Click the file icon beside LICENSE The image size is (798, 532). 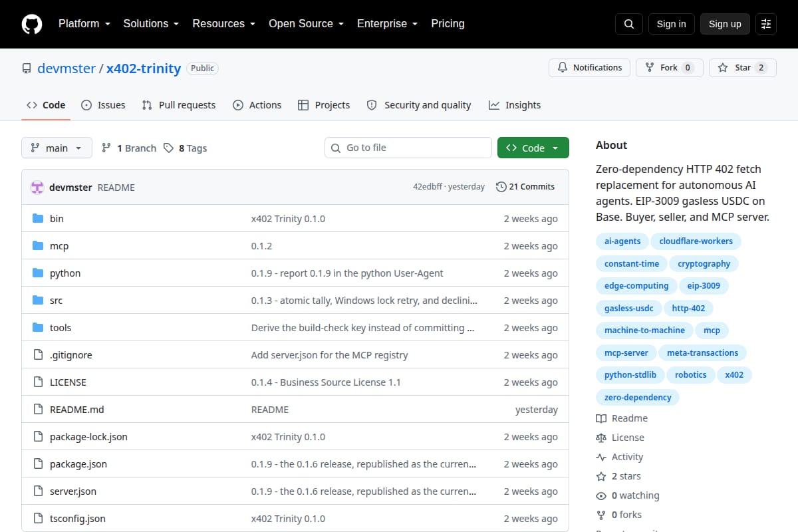tap(38, 382)
